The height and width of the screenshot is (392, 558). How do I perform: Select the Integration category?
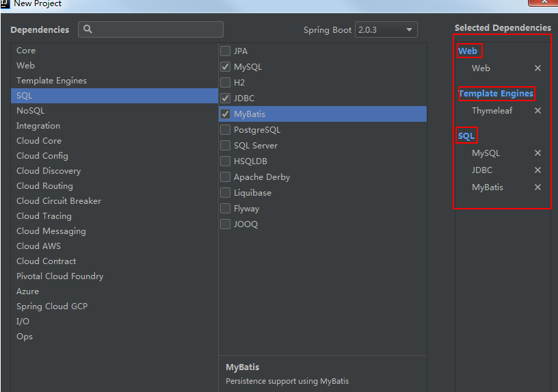click(114, 126)
